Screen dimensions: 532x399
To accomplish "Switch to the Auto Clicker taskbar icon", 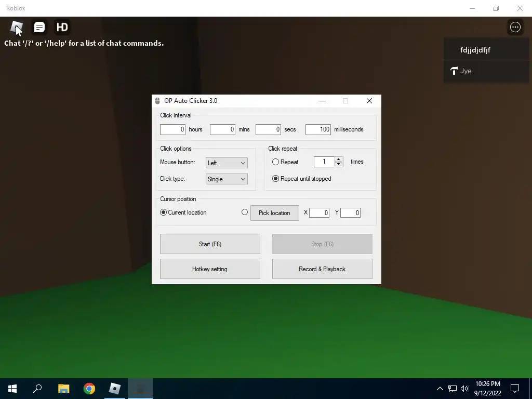I will point(140,389).
